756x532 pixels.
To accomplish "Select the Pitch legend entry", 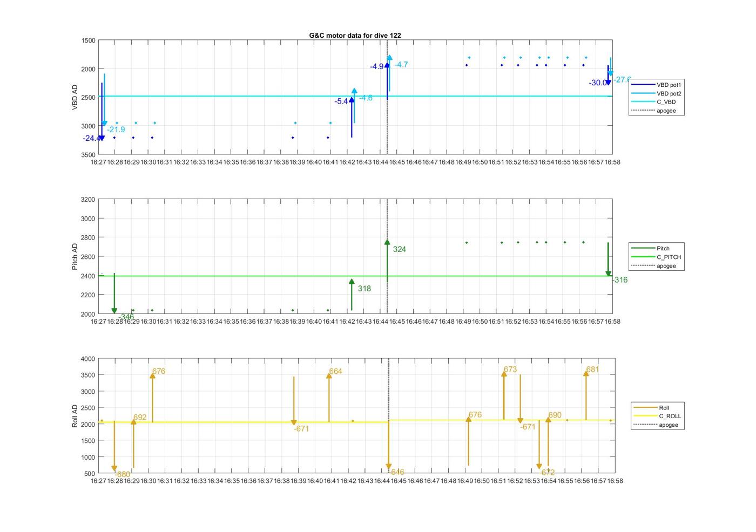I will [x=651, y=249].
